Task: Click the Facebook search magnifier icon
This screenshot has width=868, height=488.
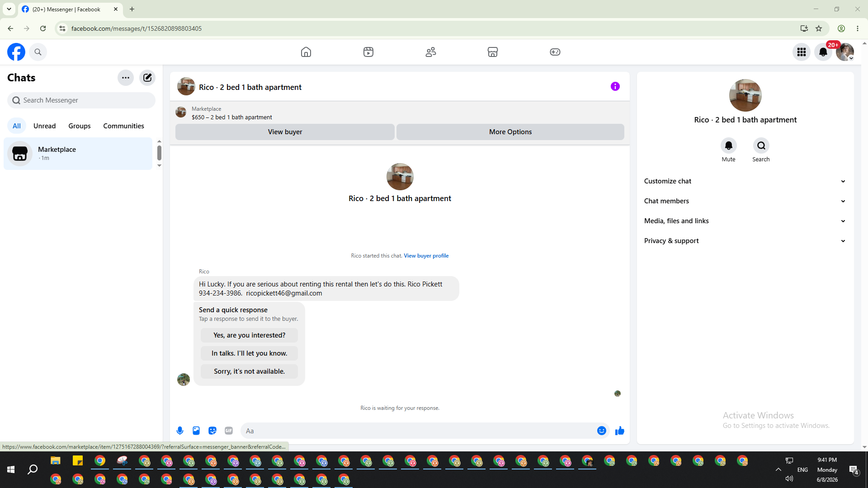Action: (x=38, y=52)
